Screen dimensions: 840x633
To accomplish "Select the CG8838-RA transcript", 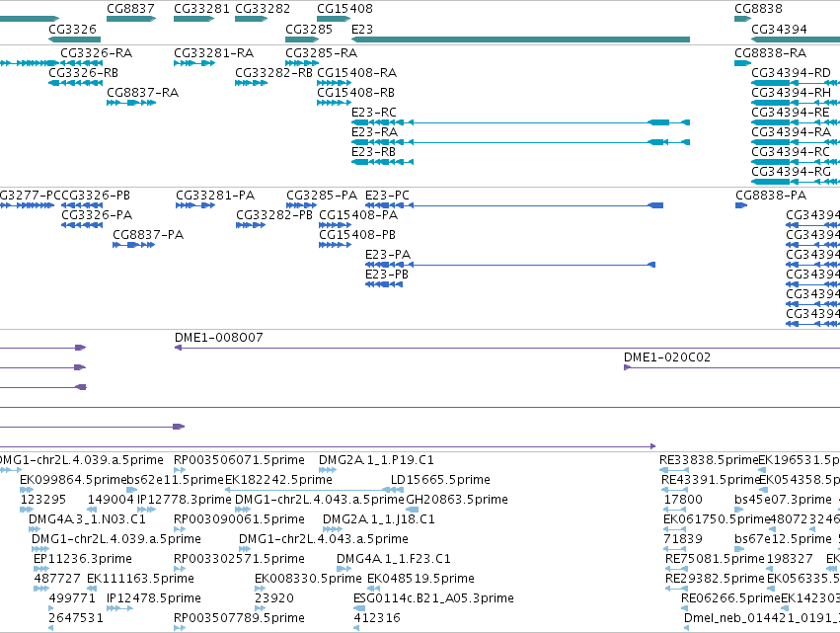I will pyautogui.click(x=743, y=63).
